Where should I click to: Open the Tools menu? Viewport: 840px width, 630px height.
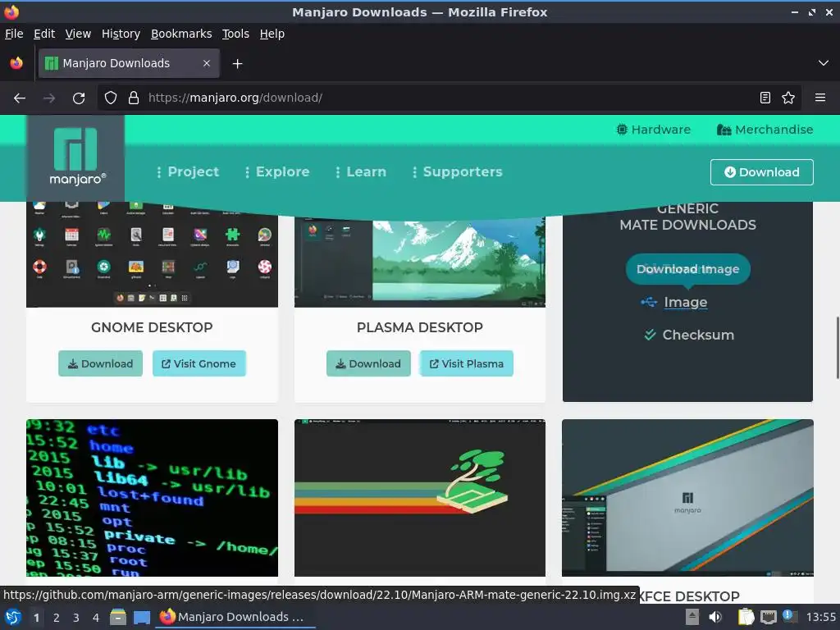[x=235, y=34]
